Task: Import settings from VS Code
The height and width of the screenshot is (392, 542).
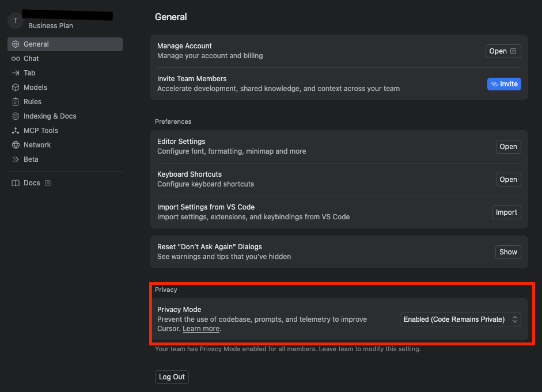Action: pyautogui.click(x=506, y=212)
